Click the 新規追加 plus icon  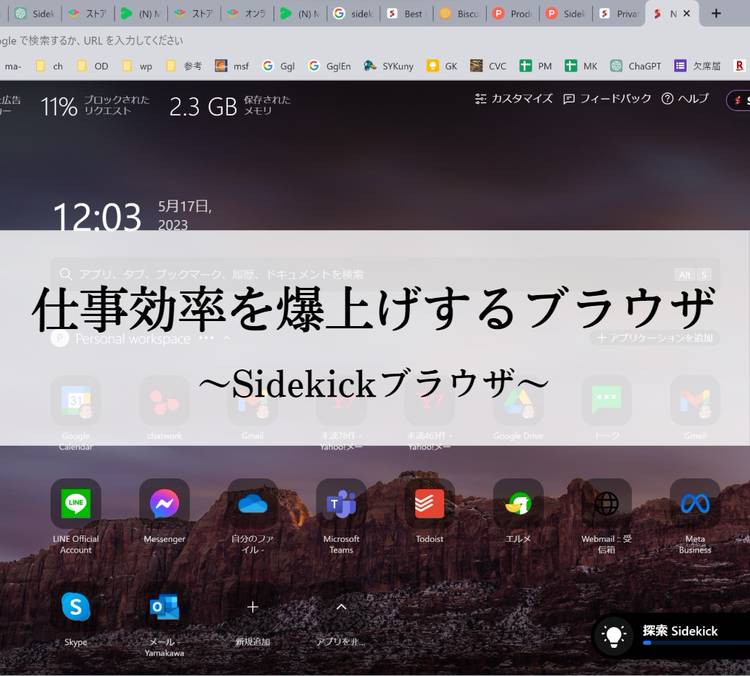(x=253, y=607)
